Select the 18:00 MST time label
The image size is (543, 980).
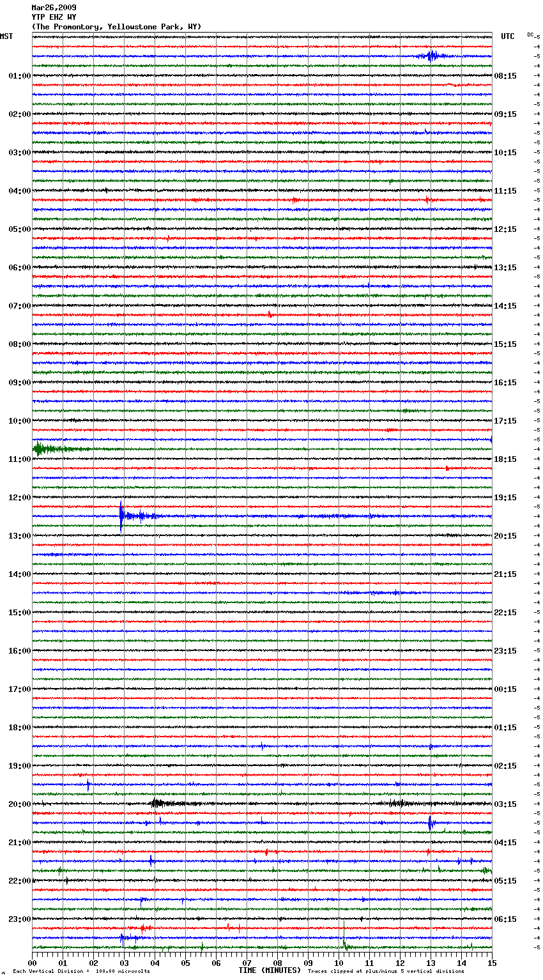point(20,728)
